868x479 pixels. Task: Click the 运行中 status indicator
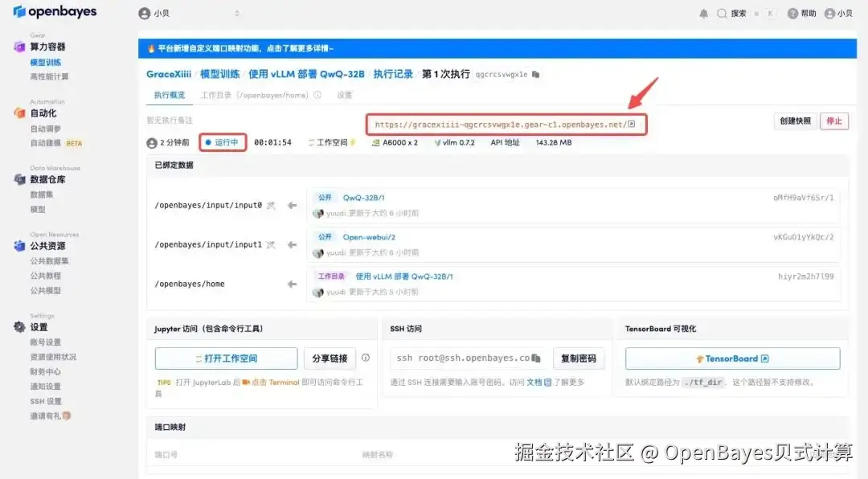tap(223, 142)
